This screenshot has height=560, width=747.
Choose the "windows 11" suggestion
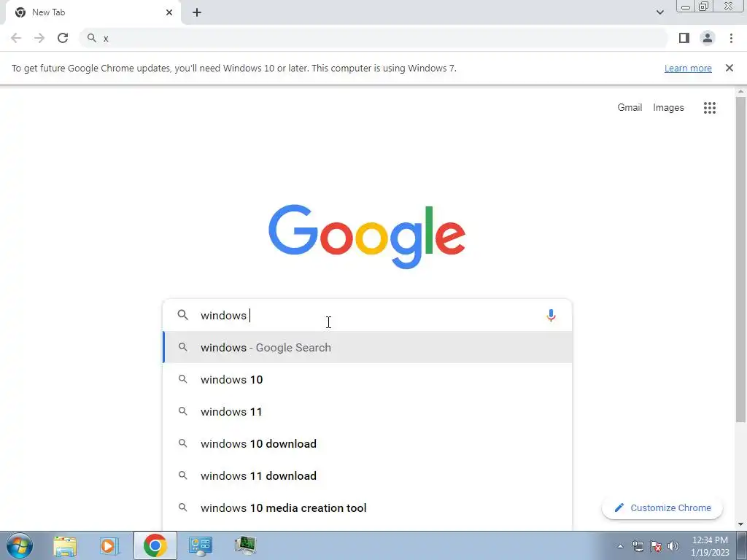[x=368, y=411]
